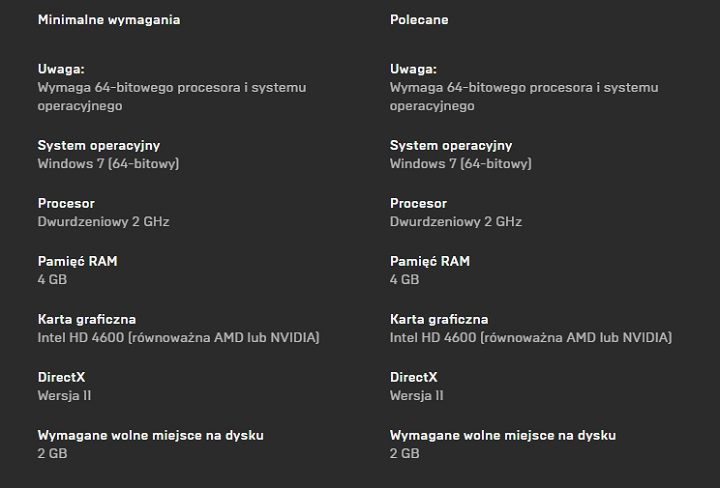720x488 pixels.
Task: Click "Procesor" label in the Polecane column
Action: tap(418, 203)
